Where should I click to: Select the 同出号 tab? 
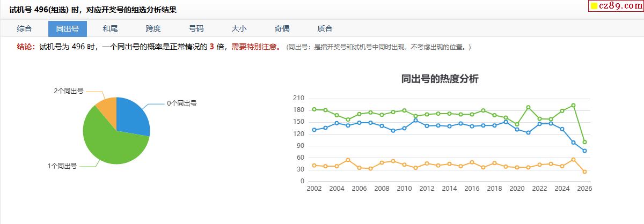67,29
